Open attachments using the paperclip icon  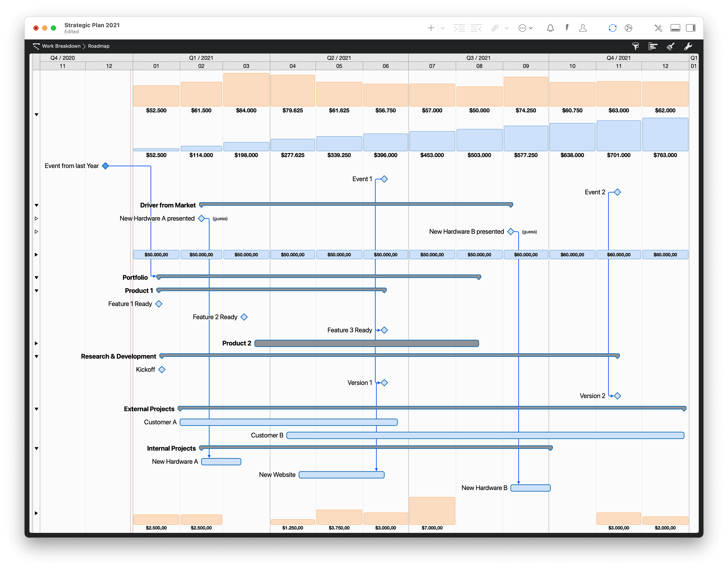[495, 28]
